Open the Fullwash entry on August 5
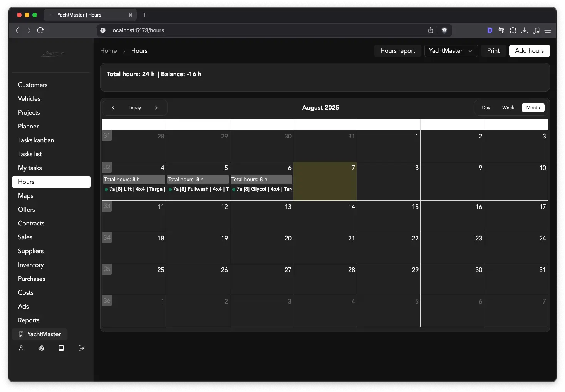Screen dimensions: 565x392 198,189
